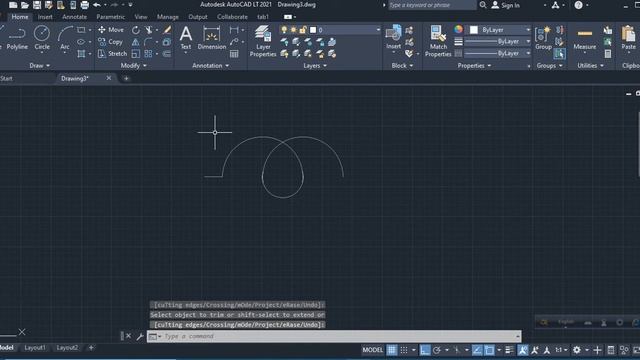
Task: Expand the Utilities panel dropdown
Action: pyautogui.click(x=590, y=65)
